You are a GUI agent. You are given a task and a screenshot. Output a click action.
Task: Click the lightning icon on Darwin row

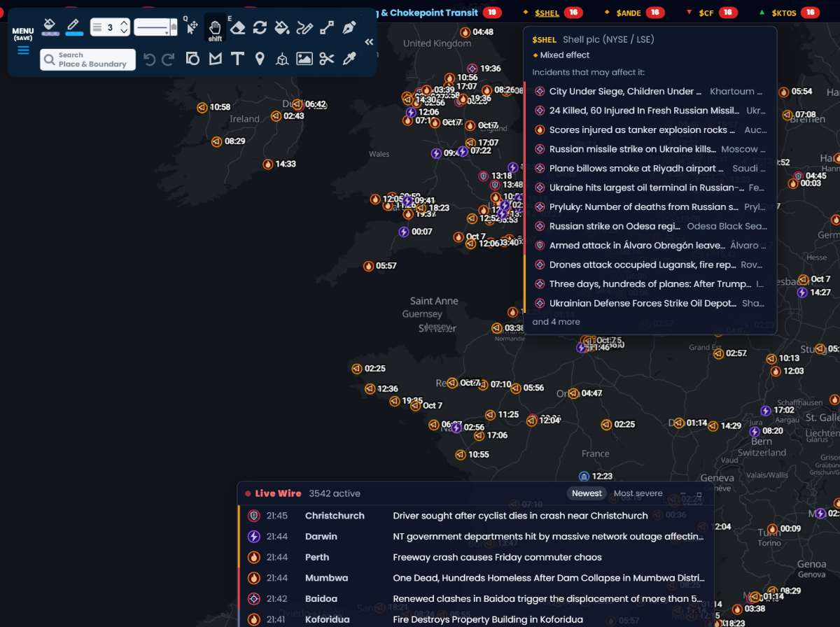254,537
